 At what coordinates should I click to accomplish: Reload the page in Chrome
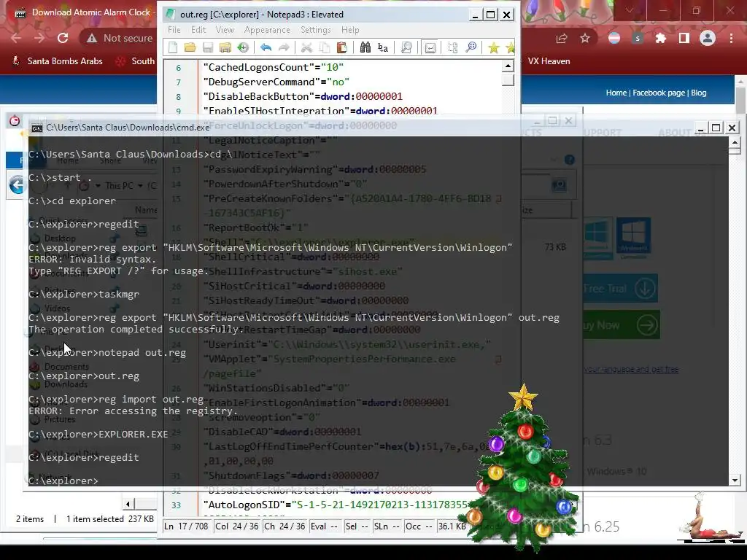click(x=63, y=38)
